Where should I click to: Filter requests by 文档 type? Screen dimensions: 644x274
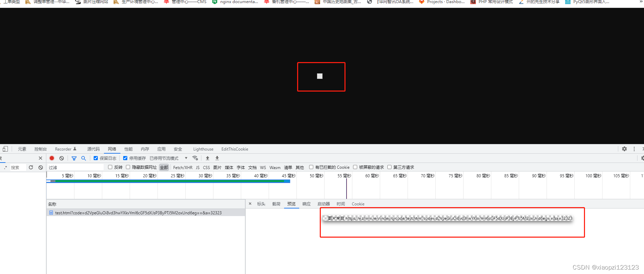252,167
